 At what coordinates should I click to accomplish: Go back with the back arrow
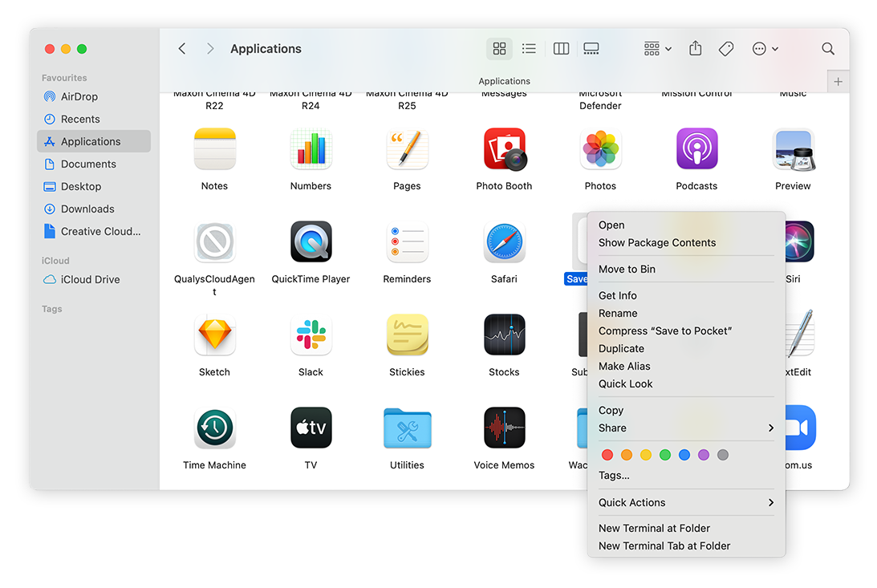182,49
